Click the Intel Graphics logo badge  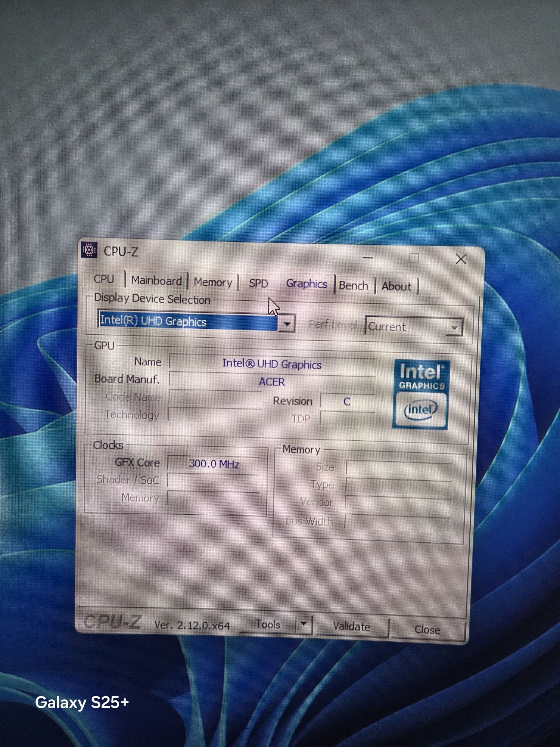coord(421,394)
